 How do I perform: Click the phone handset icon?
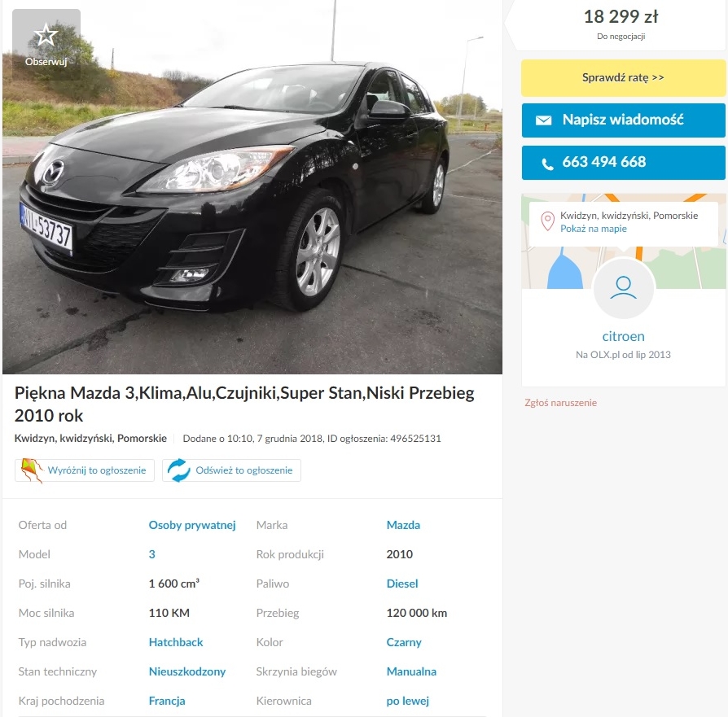tap(547, 164)
